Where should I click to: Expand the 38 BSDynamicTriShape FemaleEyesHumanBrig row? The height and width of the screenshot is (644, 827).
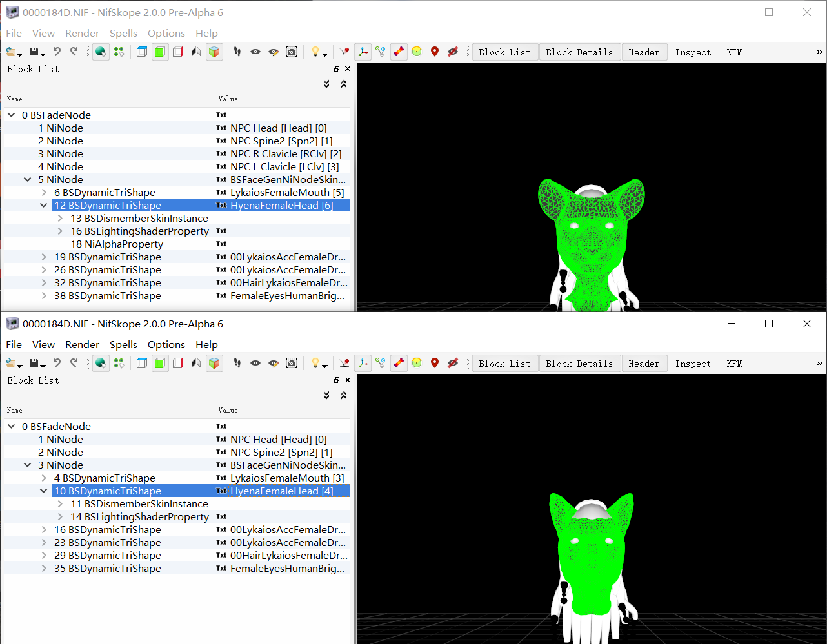(x=44, y=296)
